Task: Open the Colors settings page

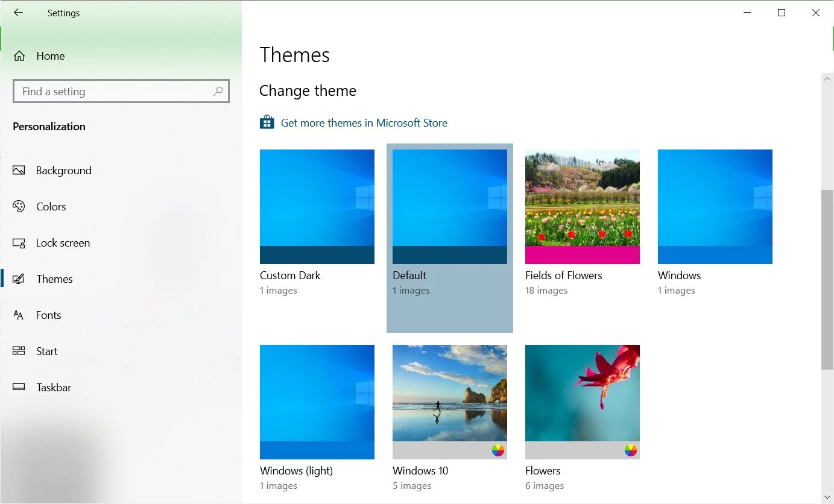Action: point(121,207)
